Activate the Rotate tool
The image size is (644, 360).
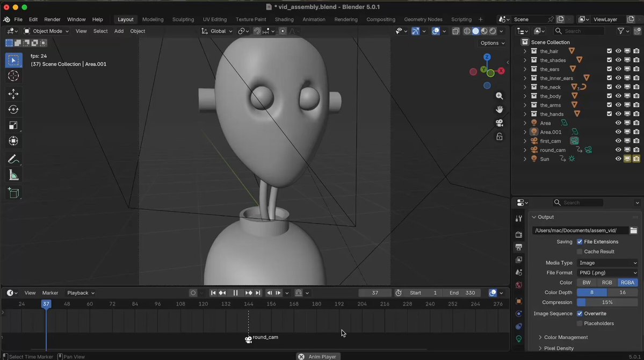click(x=13, y=109)
